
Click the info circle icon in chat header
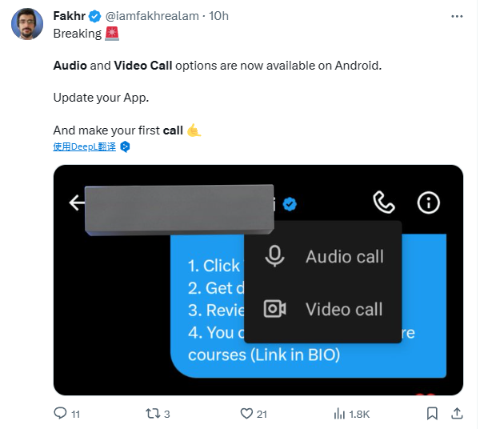(x=429, y=202)
